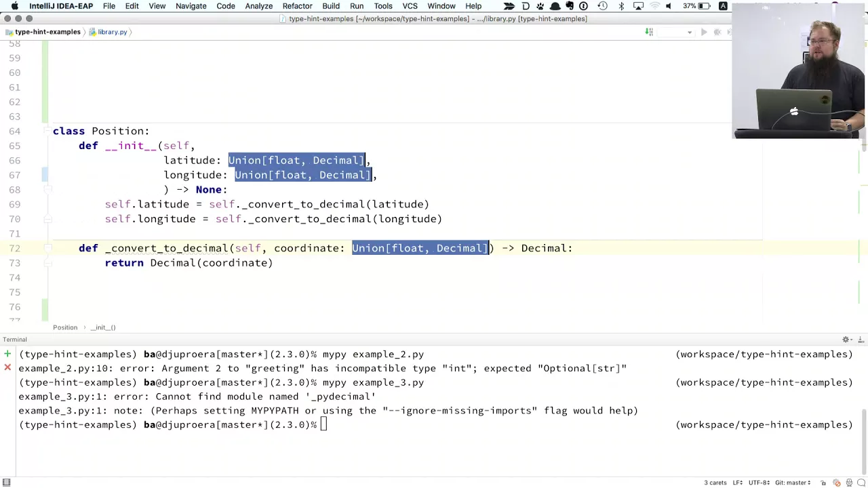868x488 pixels.
Task: Click the Debug bug icon in toolbar
Action: point(717,32)
